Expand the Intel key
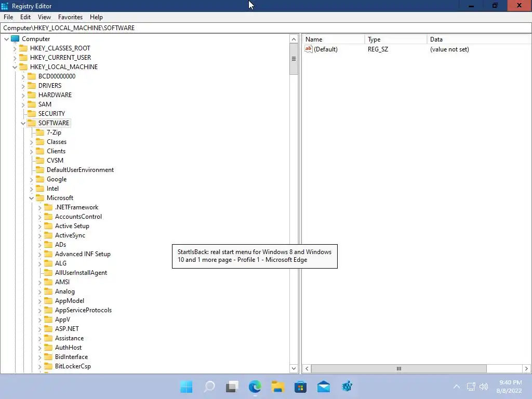Screen dimensions: 532x399 pos(32,189)
